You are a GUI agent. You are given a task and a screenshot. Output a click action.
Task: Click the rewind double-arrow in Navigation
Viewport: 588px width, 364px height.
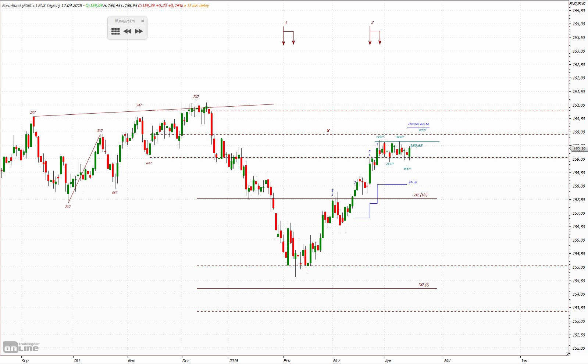coord(127,31)
